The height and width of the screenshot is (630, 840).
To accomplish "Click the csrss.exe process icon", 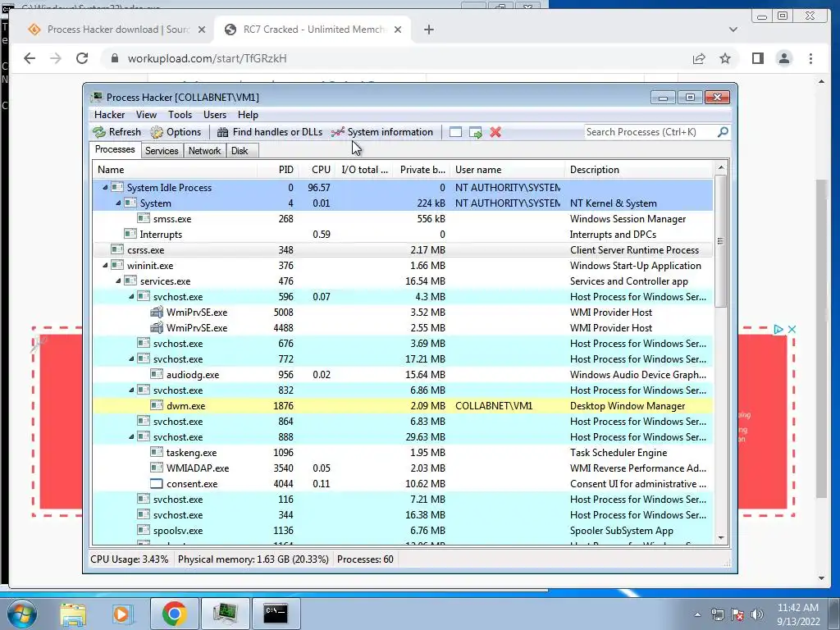I will (x=116, y=249).
